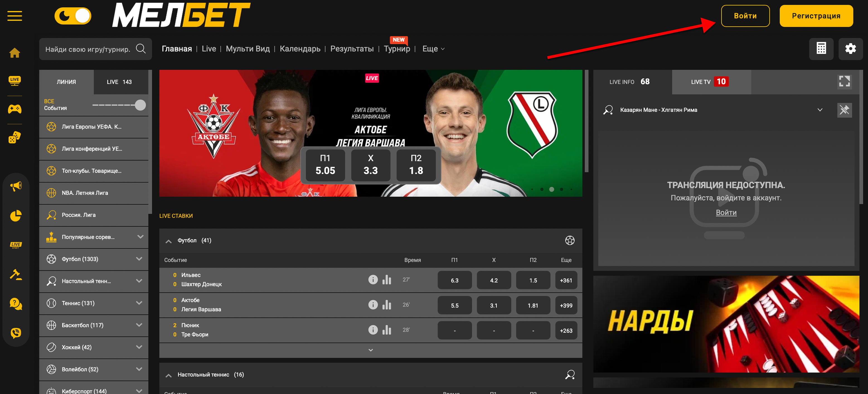Image resolution: width=868 pixels, height=394 pixels.
Task: Open match selector dropdown Казарян Мане
Action: 820,110
